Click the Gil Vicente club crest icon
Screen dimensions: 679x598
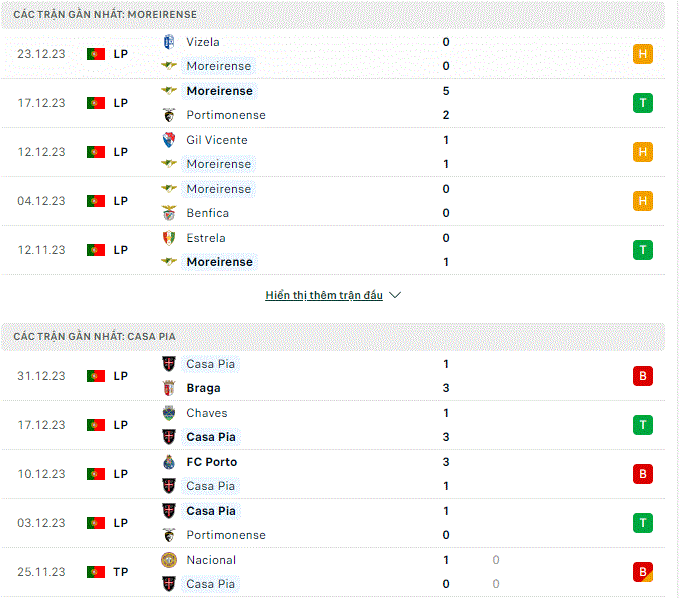(x=169, y=140)
